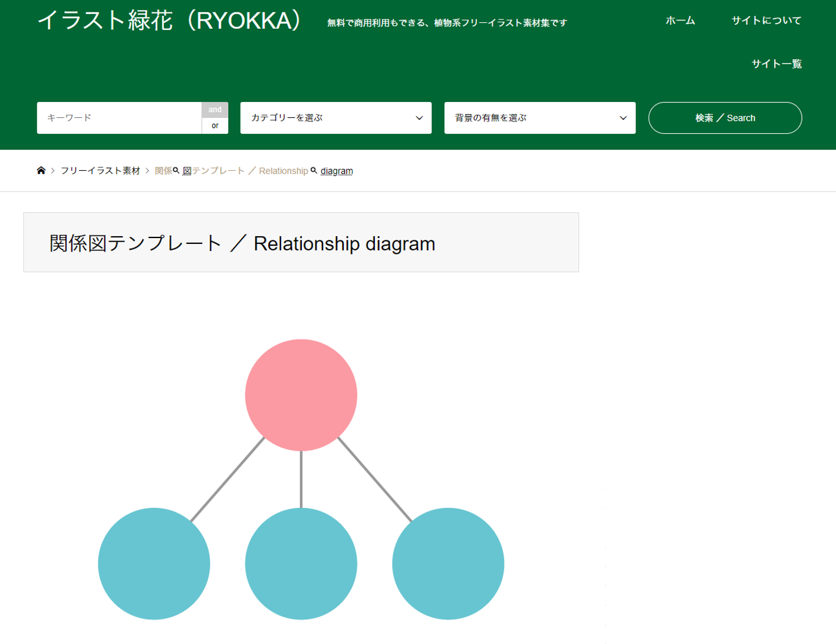The image size is (836, 644).
Task: Select the 'and' search mode toggle
Action: [x=215, y=110]
